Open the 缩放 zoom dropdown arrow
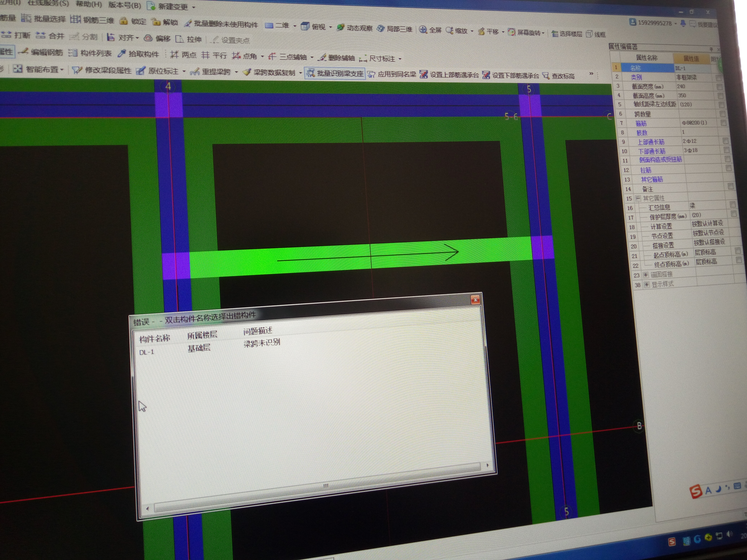Screen dimensions: 747x560 tap(472, 31)
